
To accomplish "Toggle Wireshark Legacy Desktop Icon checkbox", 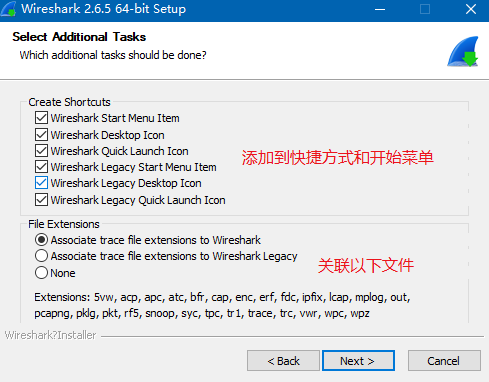I will [x=41, y=183].
